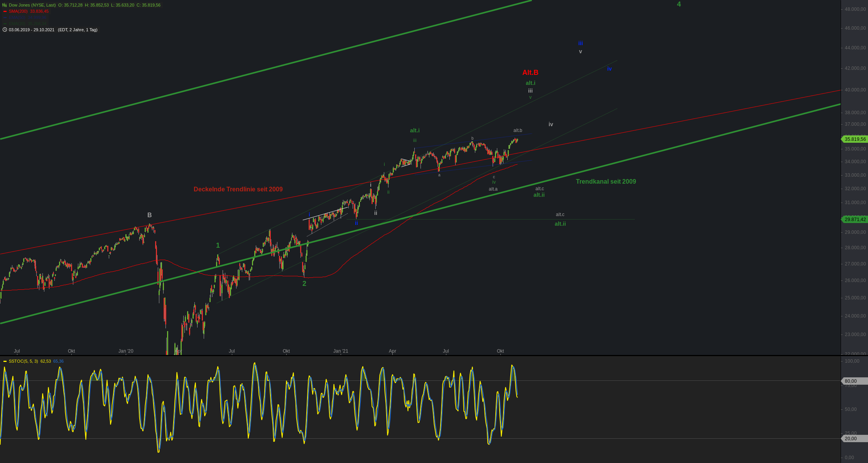The height and width of the screenshot is (463, 868).
Task: Click the yellow SSTOC indicator marker
Action: [x=5, y=361]
